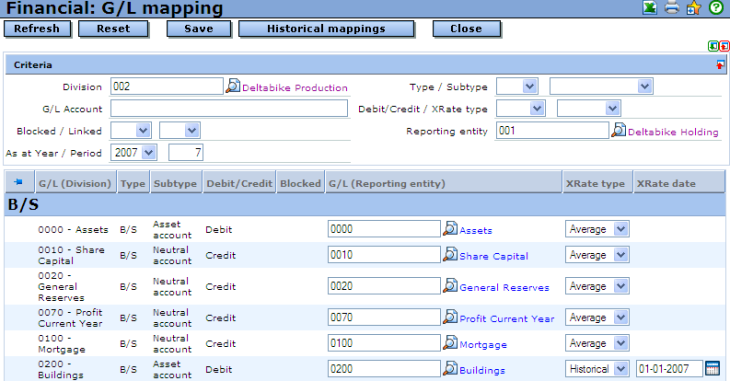This screenshot has width=730, height=381.
Task: Collapse the Criteria section with the red arrow
Action: coord(720,65)
